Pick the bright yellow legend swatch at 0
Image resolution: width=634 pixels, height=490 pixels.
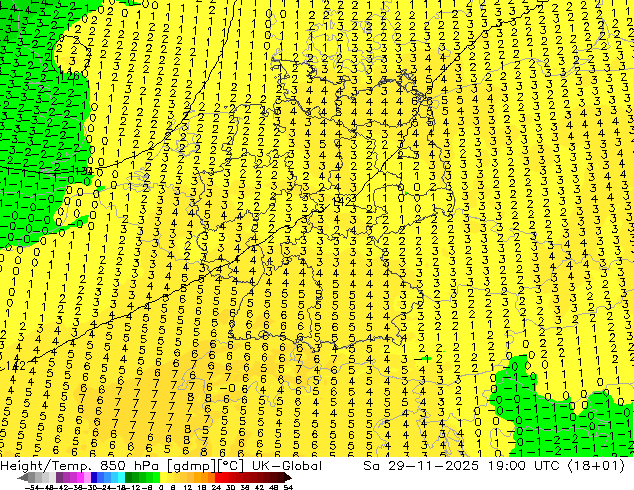click(163, 477)
